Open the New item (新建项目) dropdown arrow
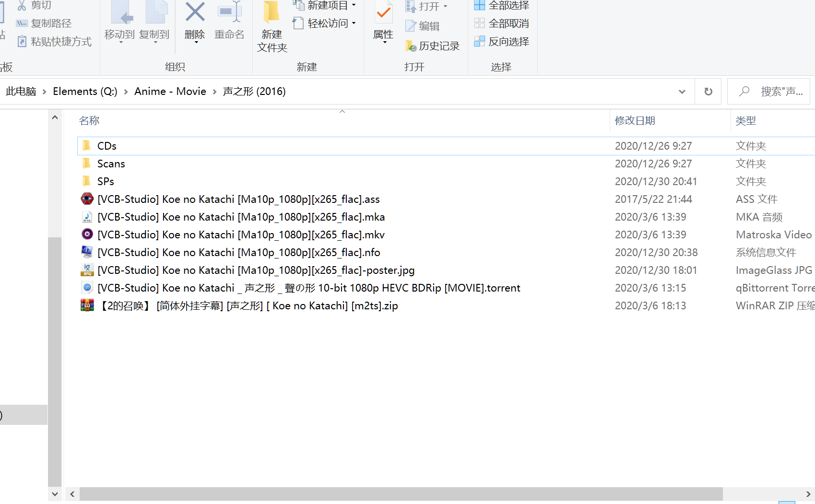 (x=354, y=5)
